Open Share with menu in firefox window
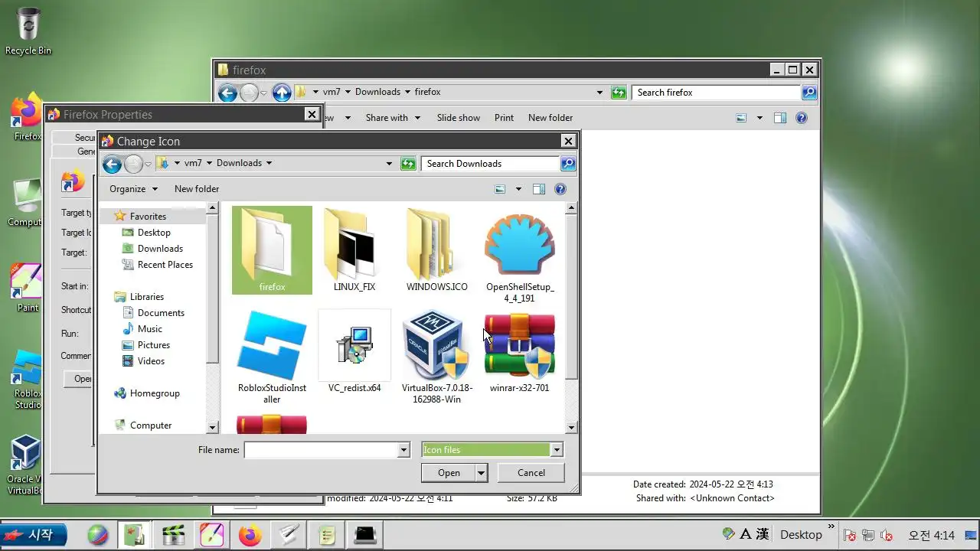This screenshot has width=980, height=551. [393, 118]
